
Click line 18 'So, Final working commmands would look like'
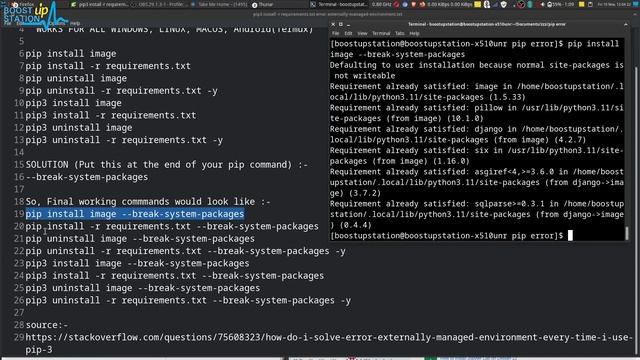point(148,202)
